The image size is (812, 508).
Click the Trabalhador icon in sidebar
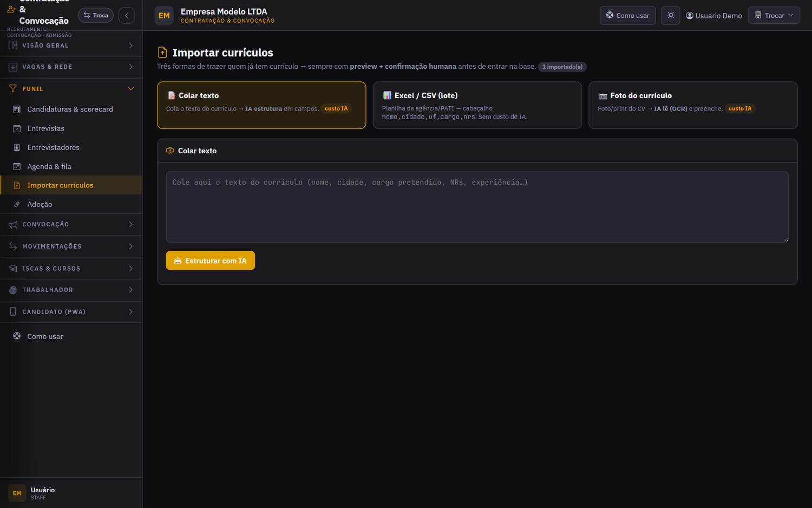point(13,290)
